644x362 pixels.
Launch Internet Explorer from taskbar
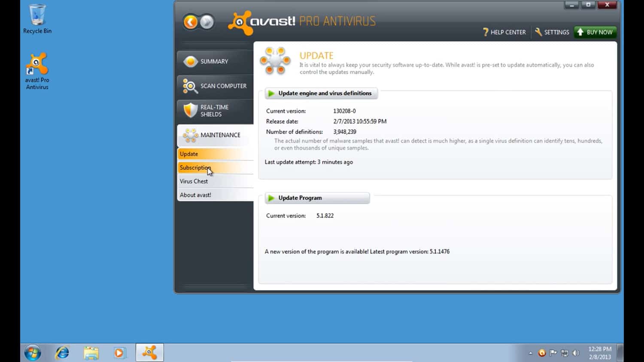coord(62,353)
